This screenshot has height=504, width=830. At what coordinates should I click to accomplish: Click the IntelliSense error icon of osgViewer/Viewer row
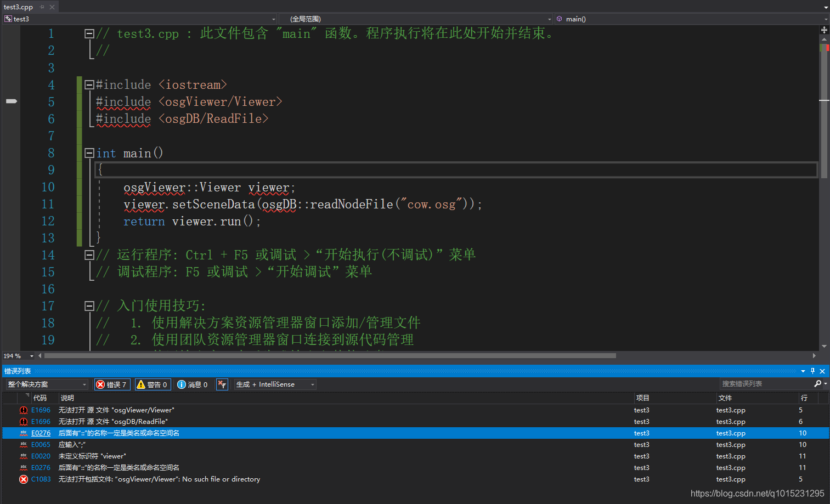[24, 410]
